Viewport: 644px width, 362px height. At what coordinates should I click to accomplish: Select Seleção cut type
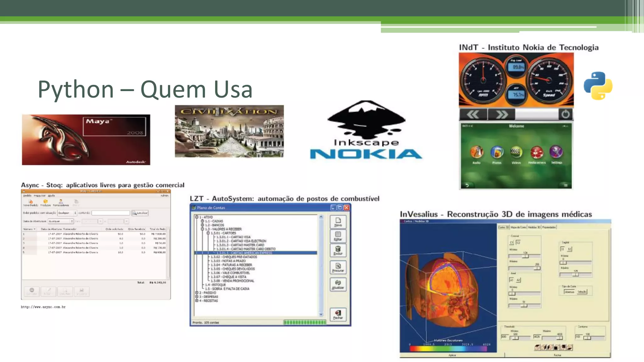click(x=582, y=292)
